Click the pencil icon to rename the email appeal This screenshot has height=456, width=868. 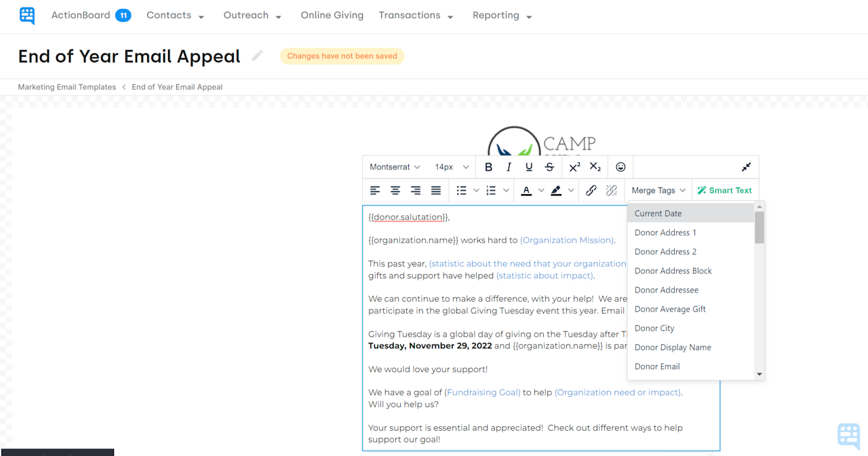coord(257,56)
